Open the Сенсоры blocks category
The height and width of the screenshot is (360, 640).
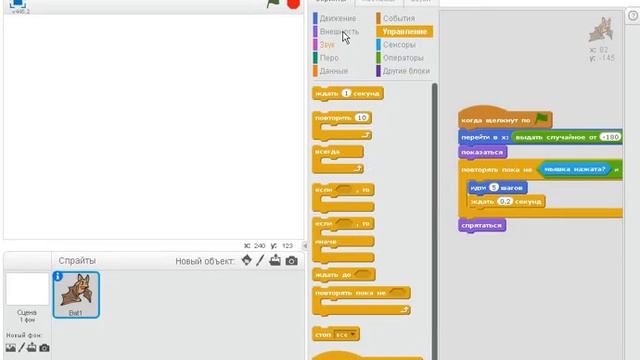(x=399, y=44)
